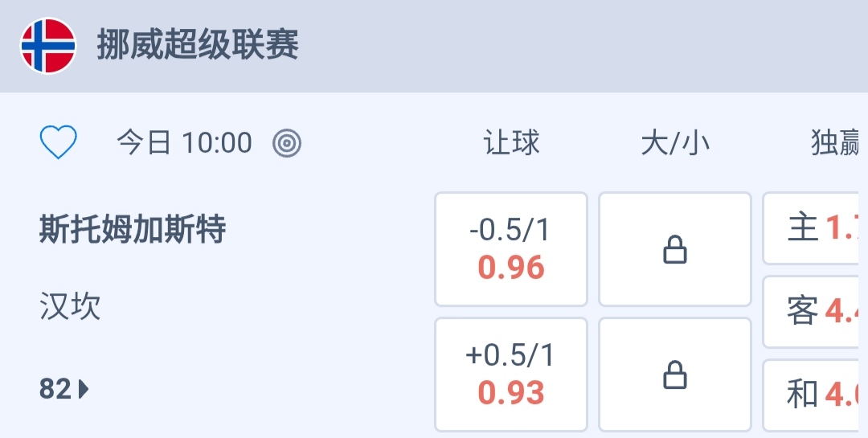Open the 82 more markets count
The width and height of the screenshot is (868, 438).
[x=55, y=390]
